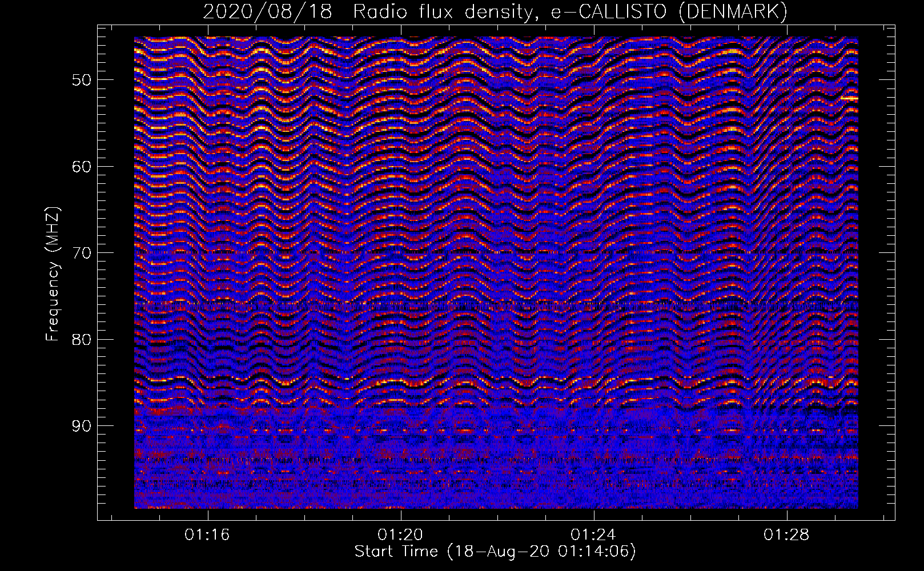The width and height of the screenshot is (924, 571).
Task: Click the 60 frequency tick label
Action: pos(82,166)
